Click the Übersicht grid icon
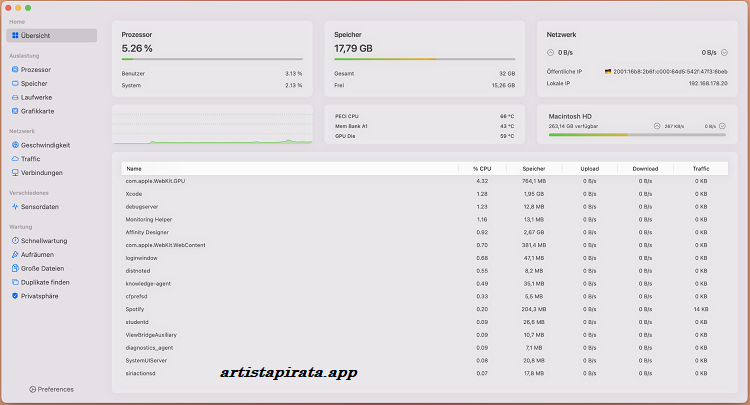The height and width of the screenshot is (405, 750). [x=15, y=35]
